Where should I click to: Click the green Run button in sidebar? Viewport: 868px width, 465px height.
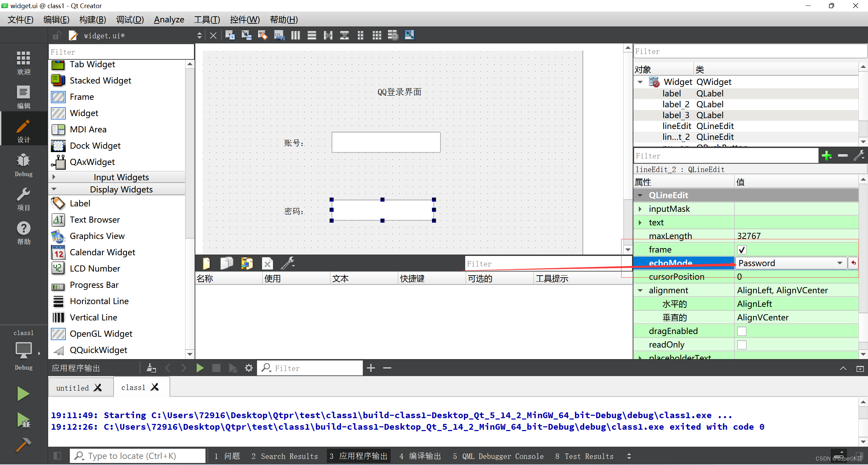click(x=23, y=394)
